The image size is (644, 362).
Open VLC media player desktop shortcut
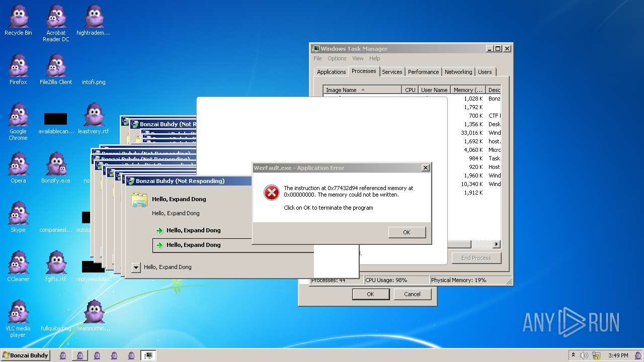point(18,319)
